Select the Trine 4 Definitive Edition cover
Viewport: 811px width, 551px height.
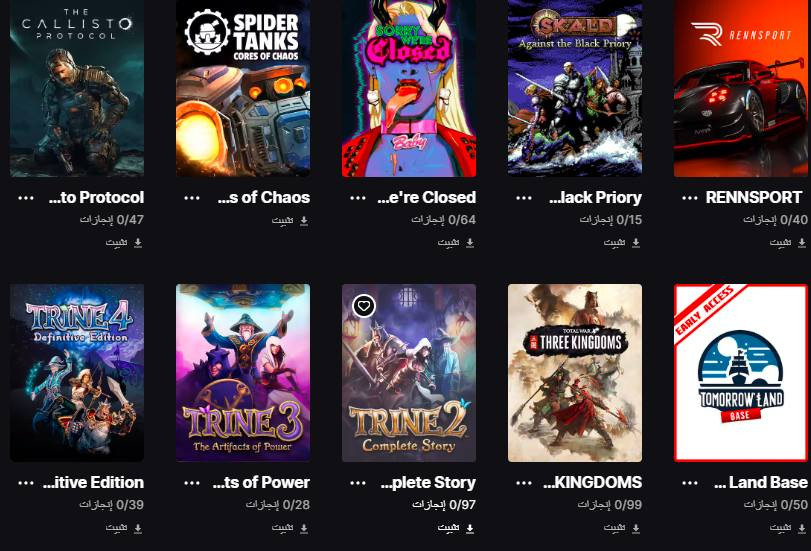77,373
